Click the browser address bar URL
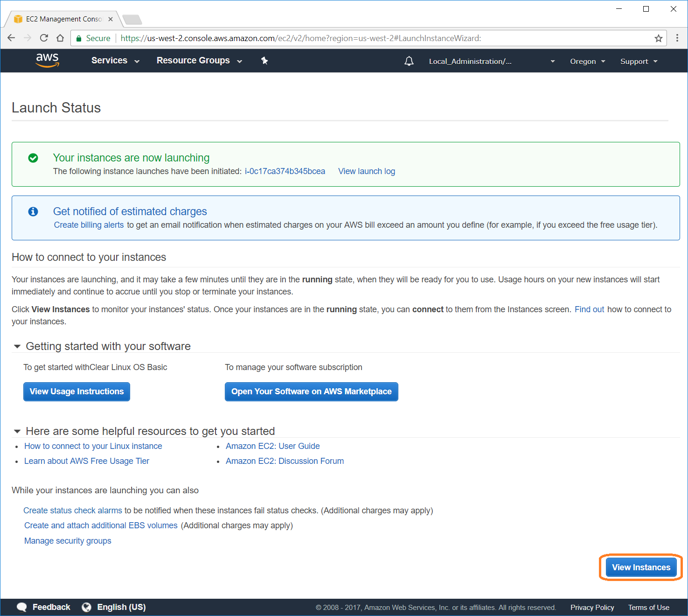 pos(301,38)
